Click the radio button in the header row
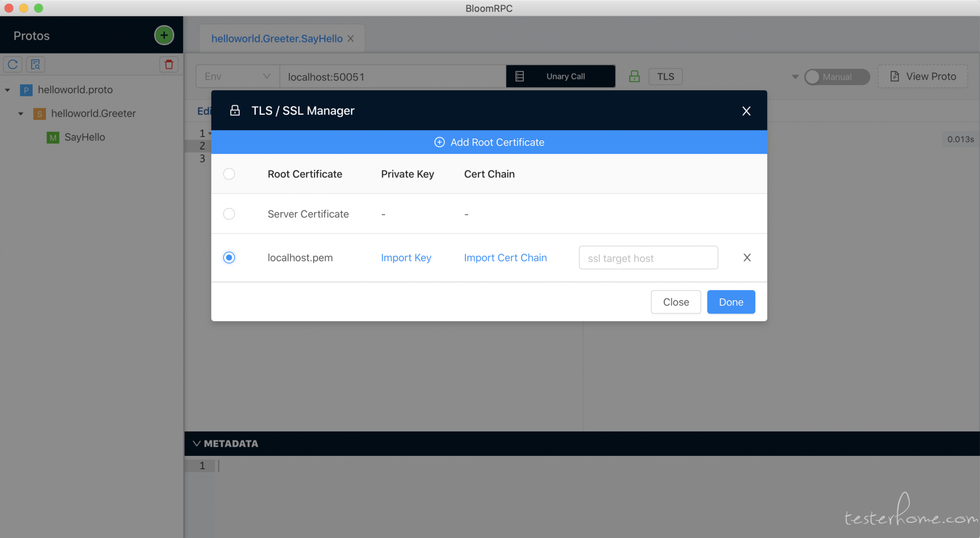 (x=229, y=174)
